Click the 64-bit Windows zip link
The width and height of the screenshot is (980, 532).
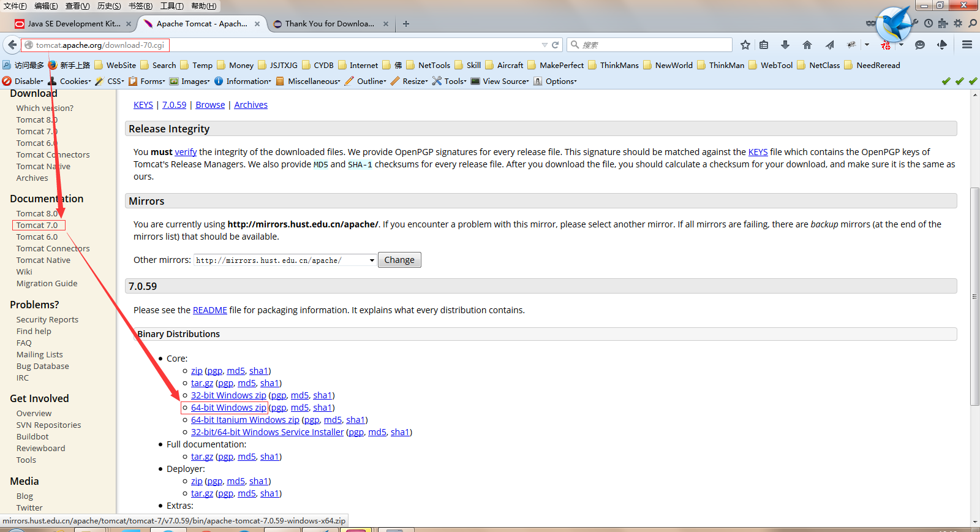click(228, 408)
